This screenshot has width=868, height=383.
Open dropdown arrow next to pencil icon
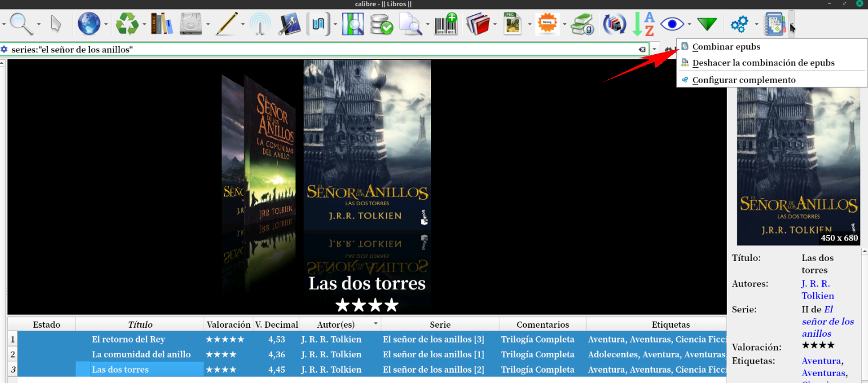click(243, 24)
